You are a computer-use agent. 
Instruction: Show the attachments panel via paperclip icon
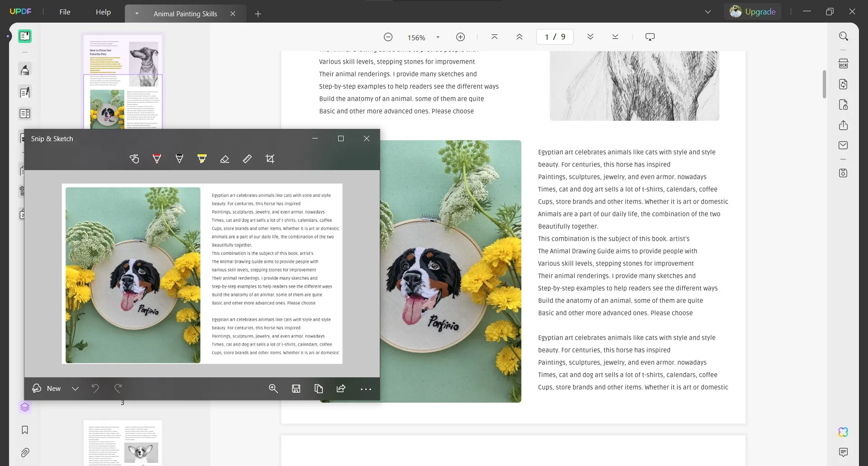(25, 452)
